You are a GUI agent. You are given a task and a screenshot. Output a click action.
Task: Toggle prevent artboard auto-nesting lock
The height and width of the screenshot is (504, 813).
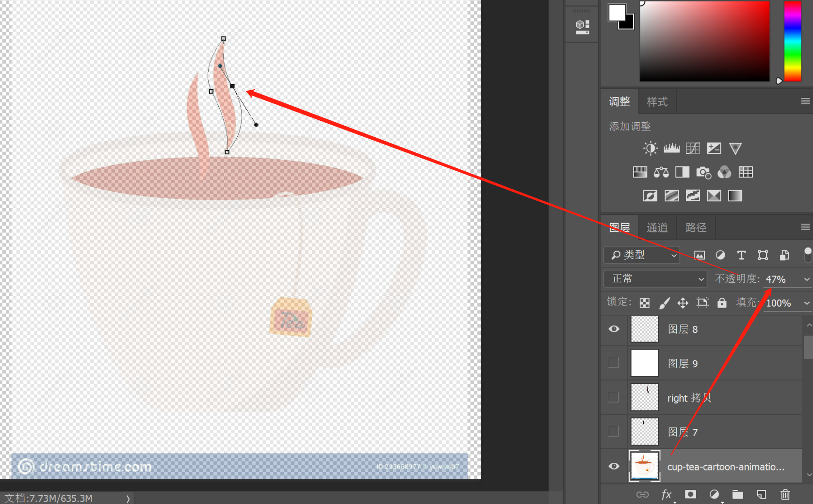coord(702,303)
